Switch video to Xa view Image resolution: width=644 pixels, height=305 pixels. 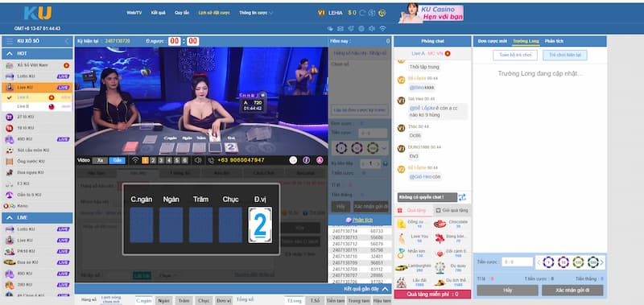(100, 160)
